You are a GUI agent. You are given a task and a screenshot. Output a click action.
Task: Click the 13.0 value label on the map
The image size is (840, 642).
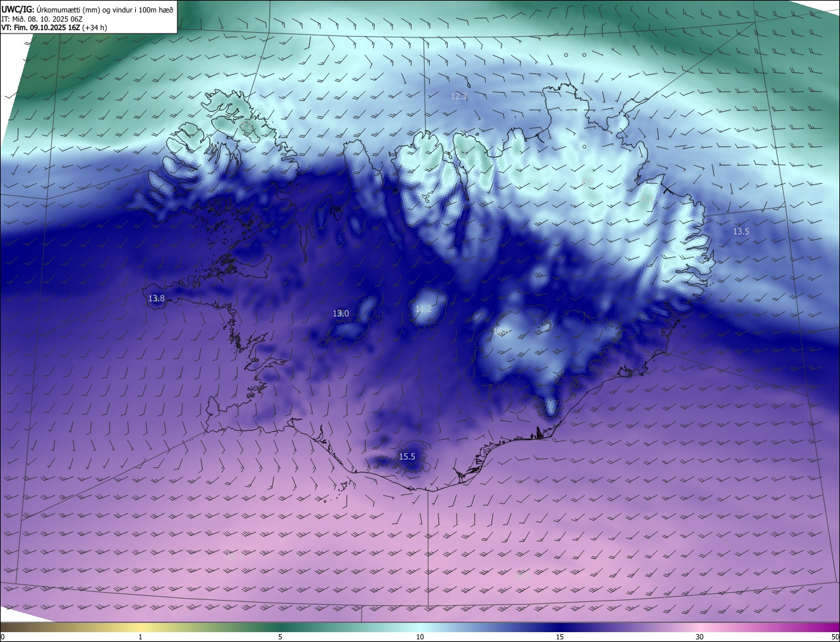[341, 314]
